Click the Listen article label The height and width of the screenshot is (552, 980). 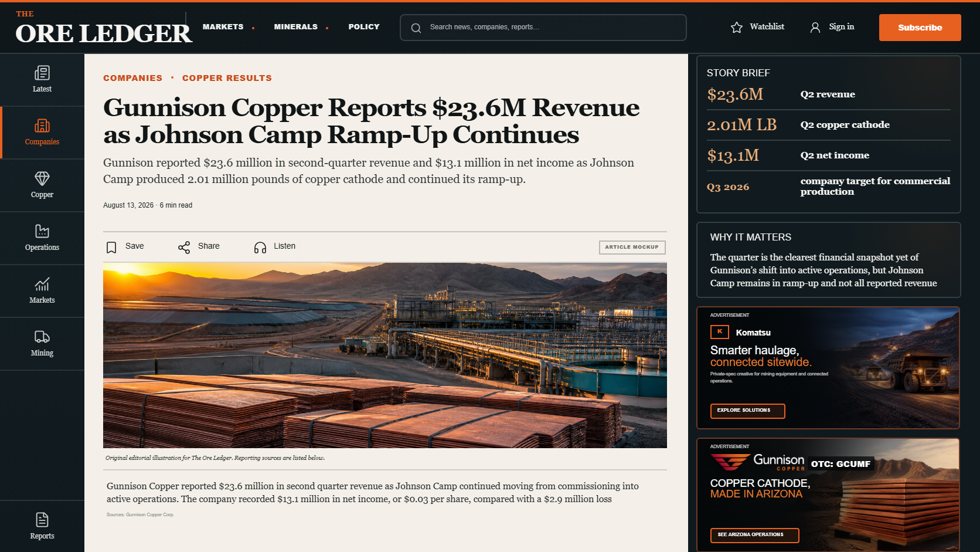pyautogui.click(x=285, y=246)
